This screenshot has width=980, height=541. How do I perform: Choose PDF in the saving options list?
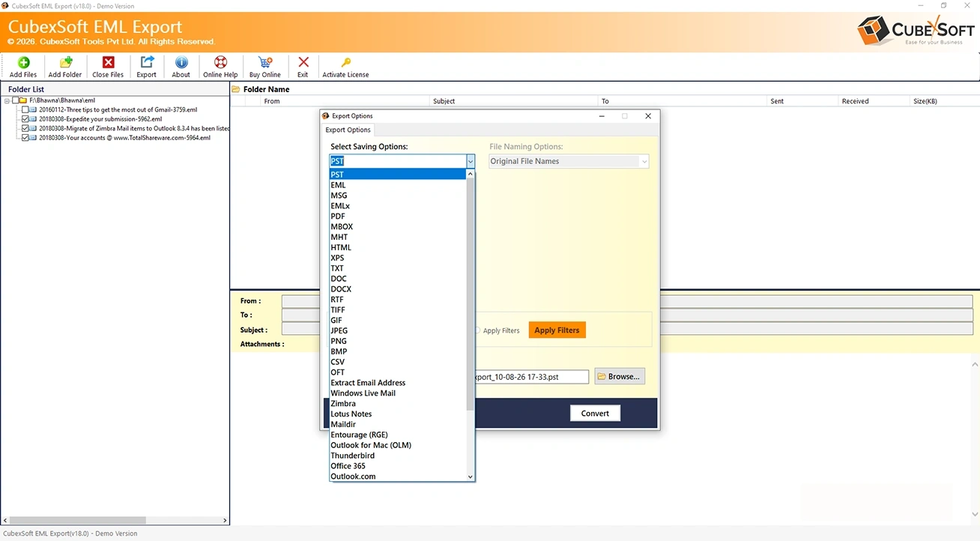point(398,217)
